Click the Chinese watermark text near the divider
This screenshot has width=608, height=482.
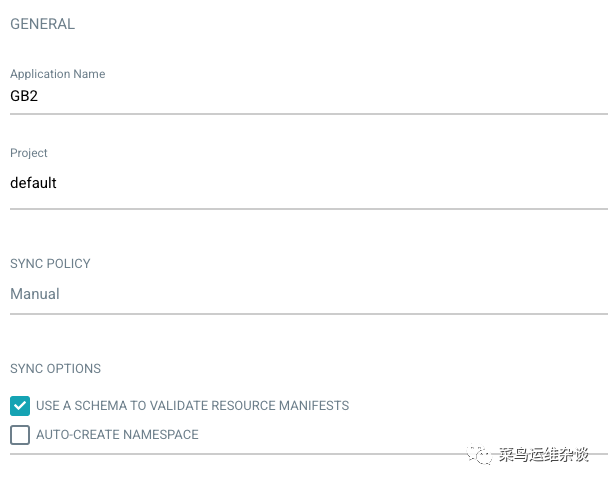[544, 454]
